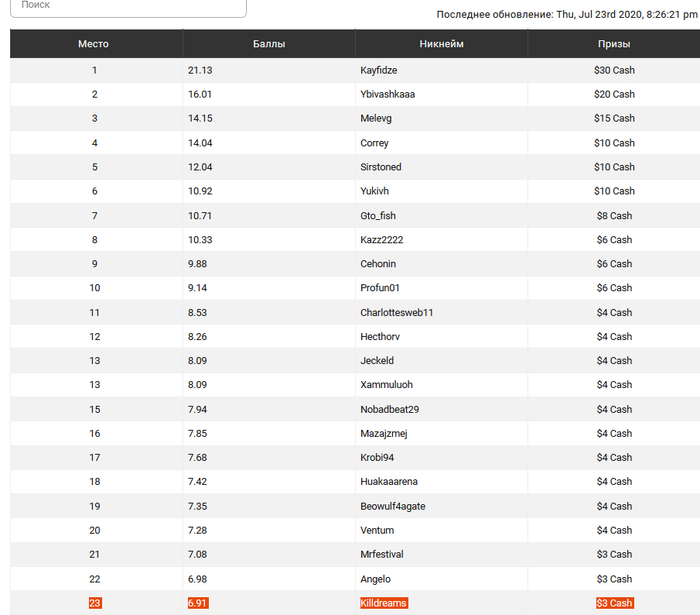Screen dimensions: 700x615
Task: Select the Gto_fish nickname
Action: coord(378,215)
